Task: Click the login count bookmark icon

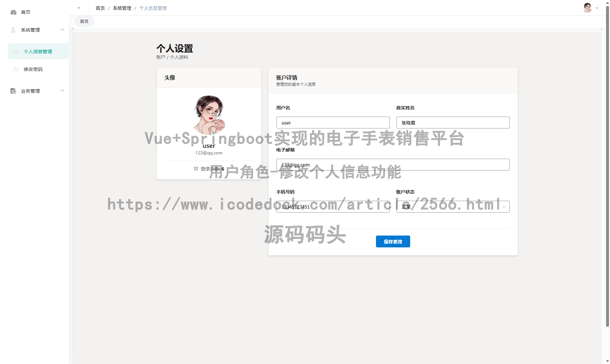Action: pyautogui.click(x=196, y=169)
